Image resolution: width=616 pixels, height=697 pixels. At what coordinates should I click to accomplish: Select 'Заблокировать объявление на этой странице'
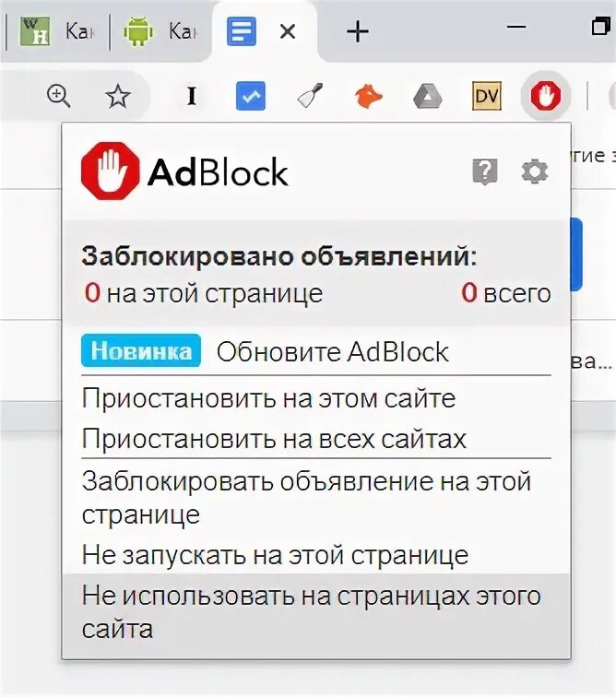pyautogui.click(x=307, y=498)
